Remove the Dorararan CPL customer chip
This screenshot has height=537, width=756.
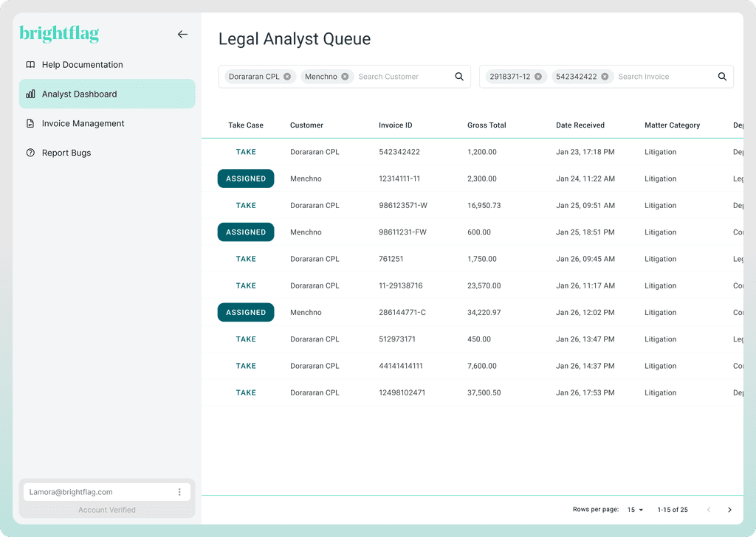pos(287,77)
